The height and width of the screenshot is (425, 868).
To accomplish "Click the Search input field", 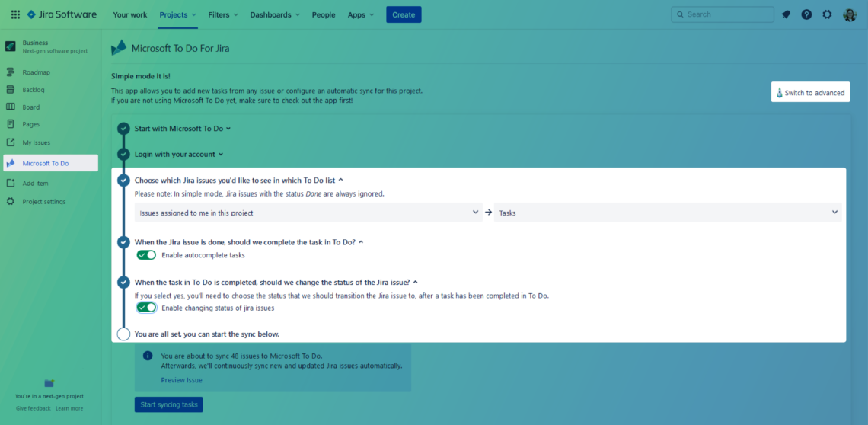I will coord(723,14).
